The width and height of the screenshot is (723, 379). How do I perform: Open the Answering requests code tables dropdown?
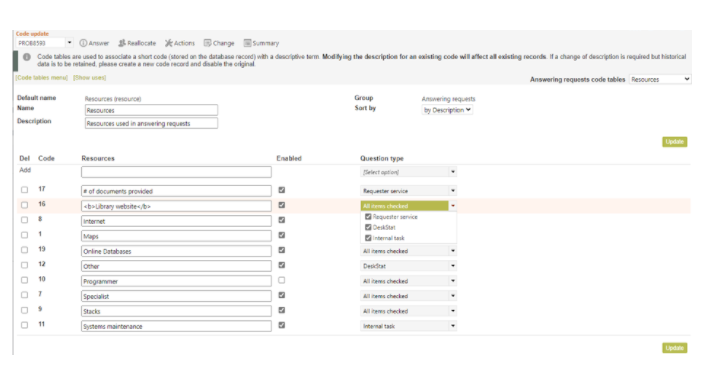coord(660,79)
